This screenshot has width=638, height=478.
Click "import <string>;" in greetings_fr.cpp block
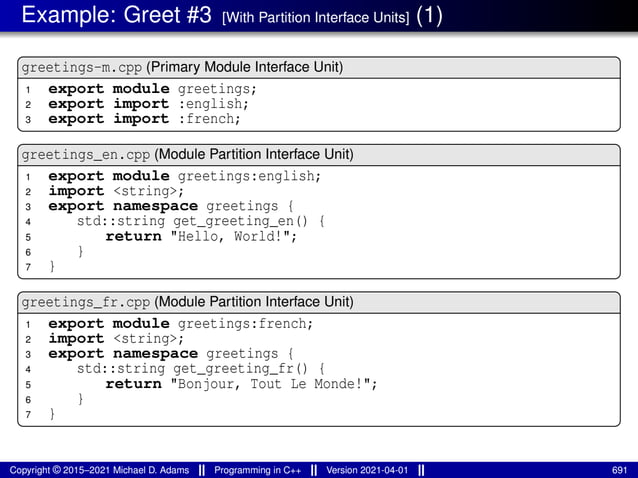(116, 339)
